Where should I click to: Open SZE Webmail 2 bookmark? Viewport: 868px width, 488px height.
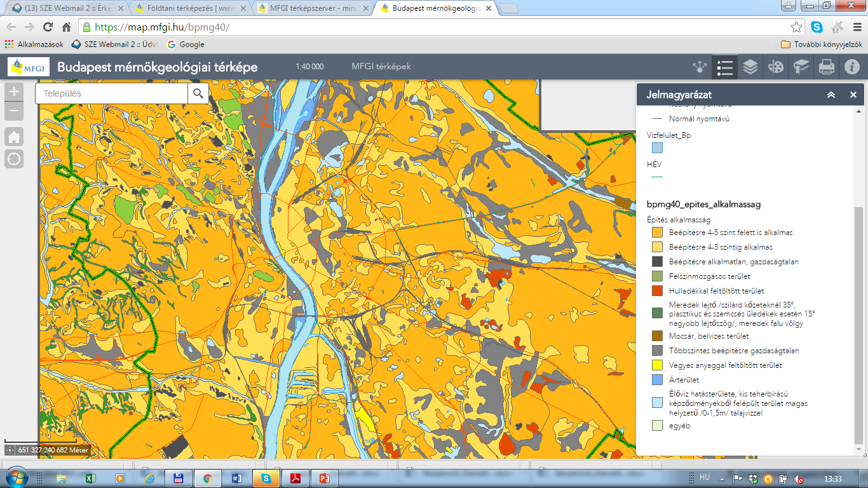[x=115, y=44]
